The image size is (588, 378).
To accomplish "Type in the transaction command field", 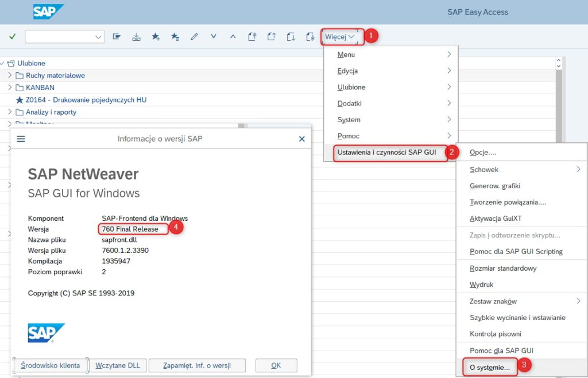I will [57, 37].
